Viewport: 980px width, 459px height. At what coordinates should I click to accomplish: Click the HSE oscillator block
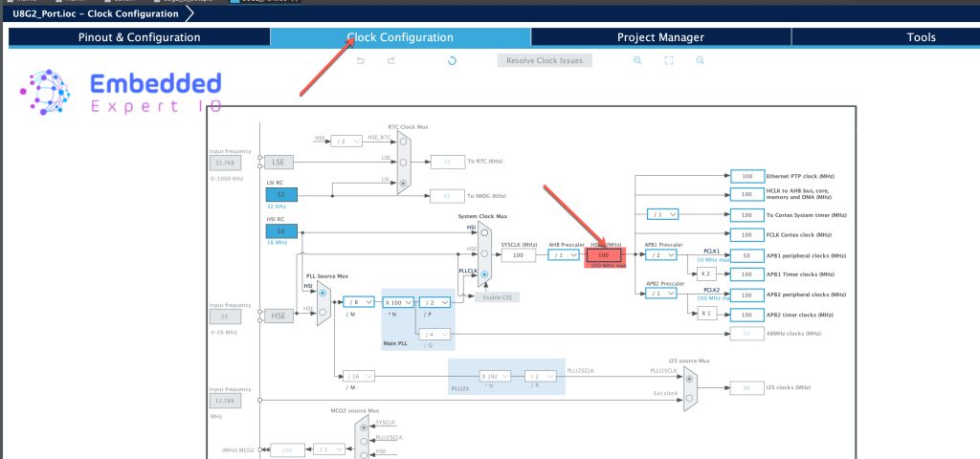(278, 316)
